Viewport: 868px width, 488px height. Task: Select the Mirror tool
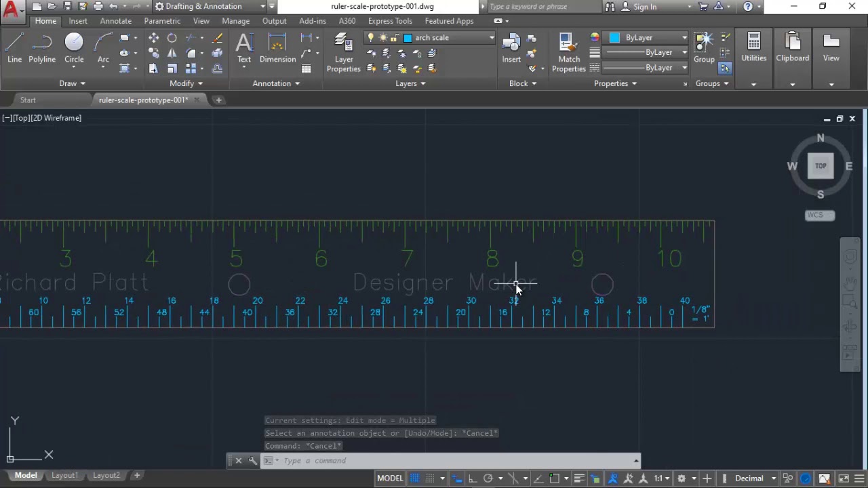coord(172,54)
